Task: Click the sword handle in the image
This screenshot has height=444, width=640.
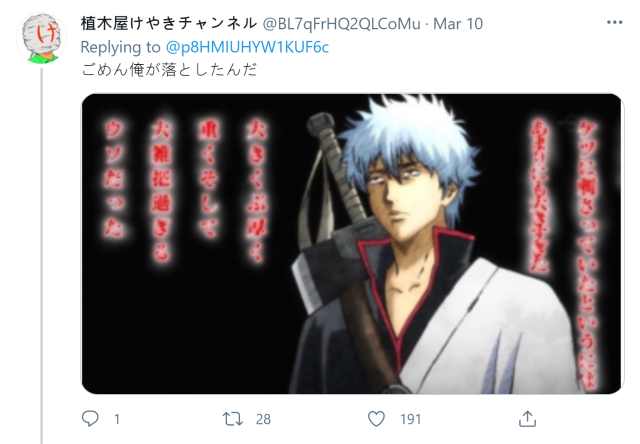Action: (x=337, y=165)
